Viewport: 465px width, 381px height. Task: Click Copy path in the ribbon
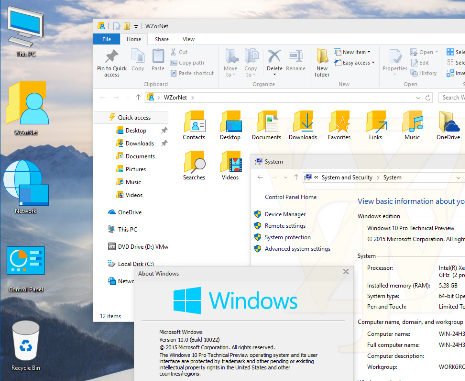pyautogui.click(x=187, y=63)
